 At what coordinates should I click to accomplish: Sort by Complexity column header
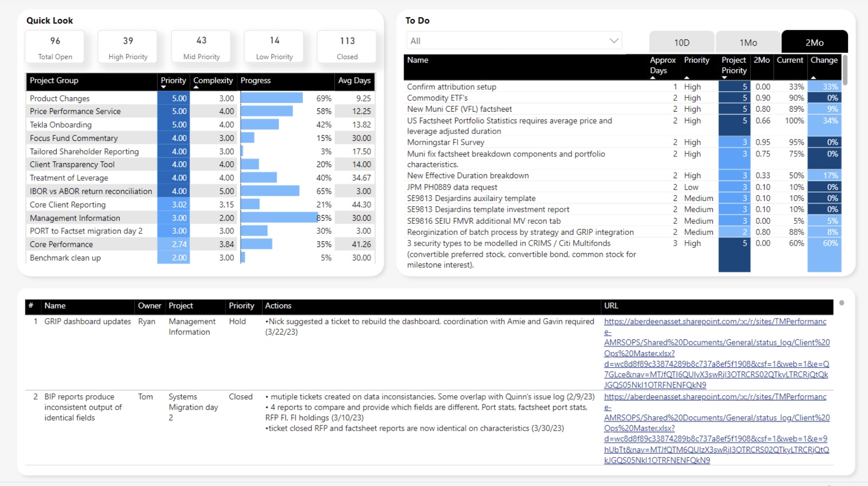(213, 81)
